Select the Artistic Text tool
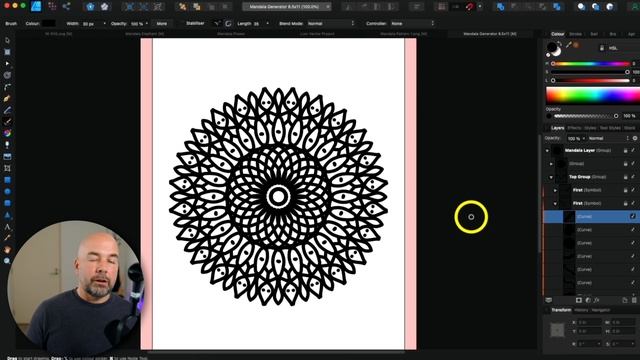The height and width of the screenshot is (360, 640). [7, 227]
